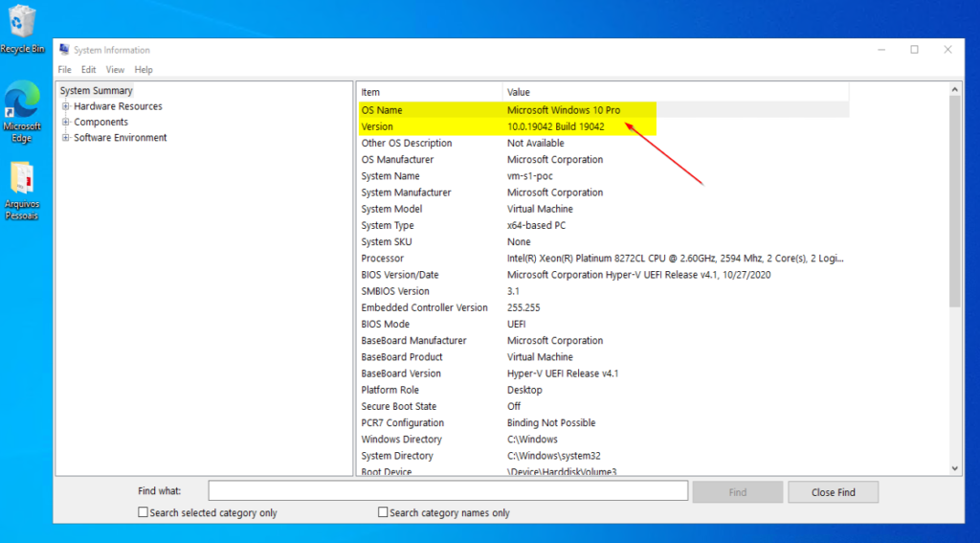Open the Recycle Bin desktop icon

tap(23, 29)
